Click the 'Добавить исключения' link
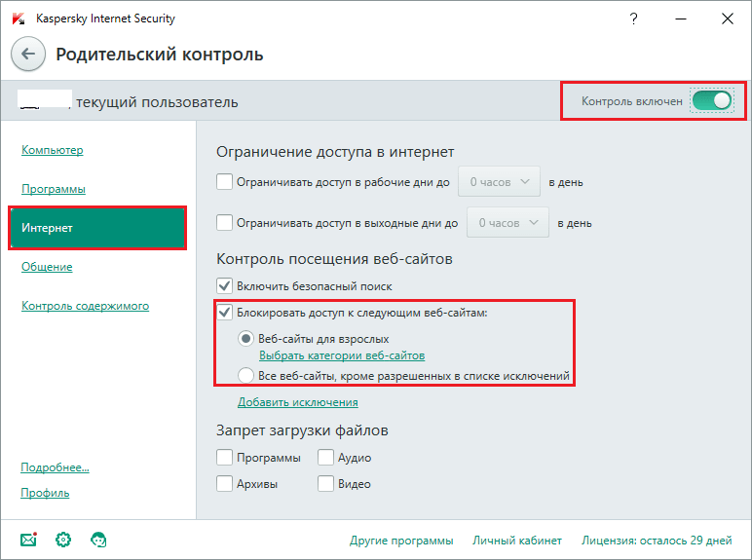 (297, 402)
